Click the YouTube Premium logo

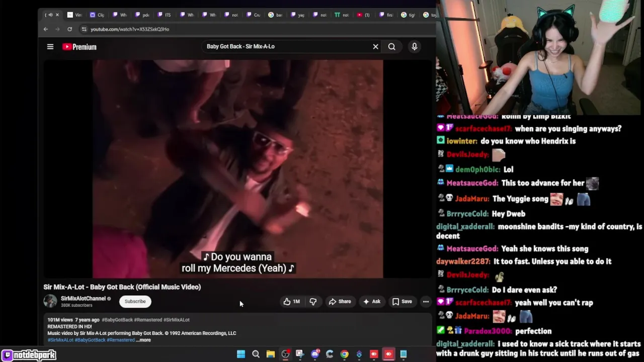pos(79,47)
